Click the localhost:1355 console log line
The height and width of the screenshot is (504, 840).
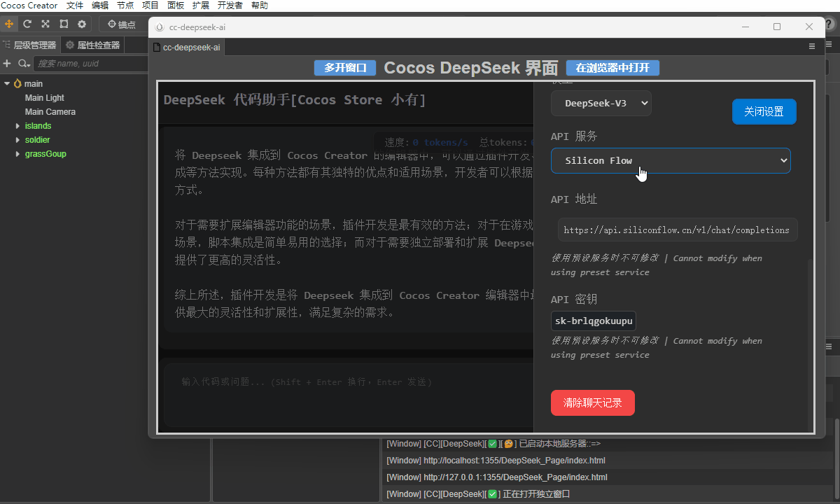pos(496,461)
